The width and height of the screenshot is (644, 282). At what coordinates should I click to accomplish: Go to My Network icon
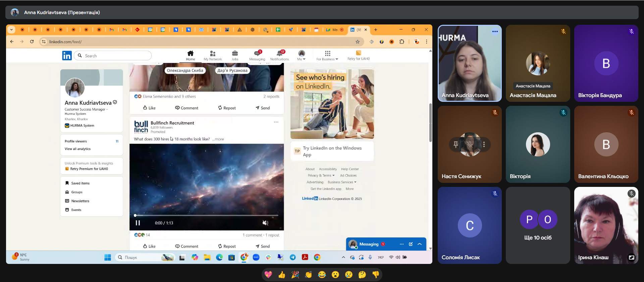coord(213,54)
